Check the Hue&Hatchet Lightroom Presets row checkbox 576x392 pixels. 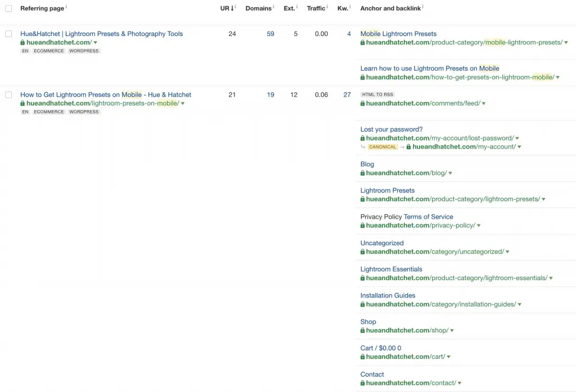8,34
